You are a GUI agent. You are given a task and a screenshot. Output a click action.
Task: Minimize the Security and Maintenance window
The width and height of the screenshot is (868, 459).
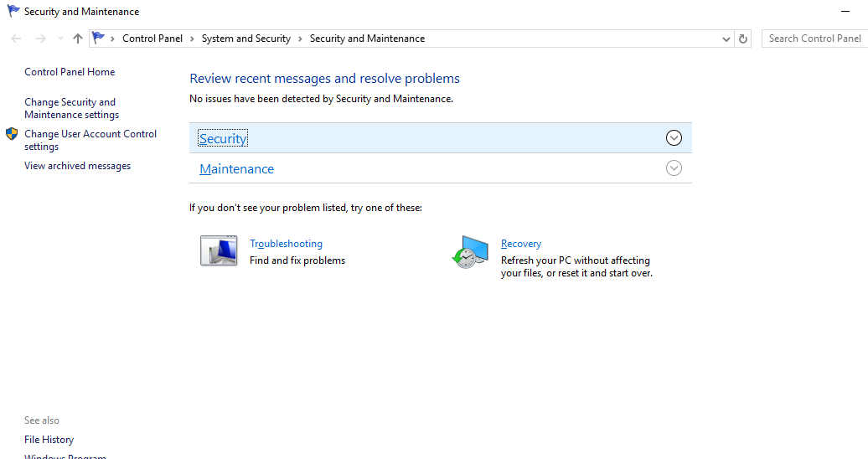(845, 11)
